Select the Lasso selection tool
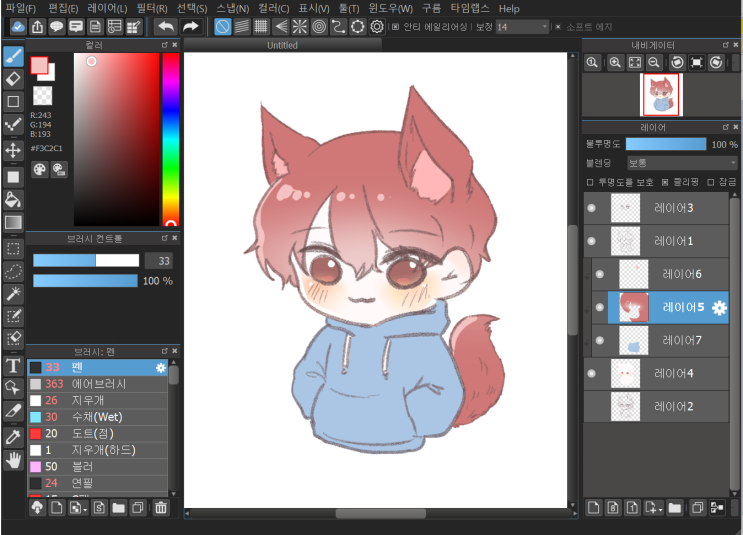The height and width of the screenshot is (535, 743). pos(13,272)
